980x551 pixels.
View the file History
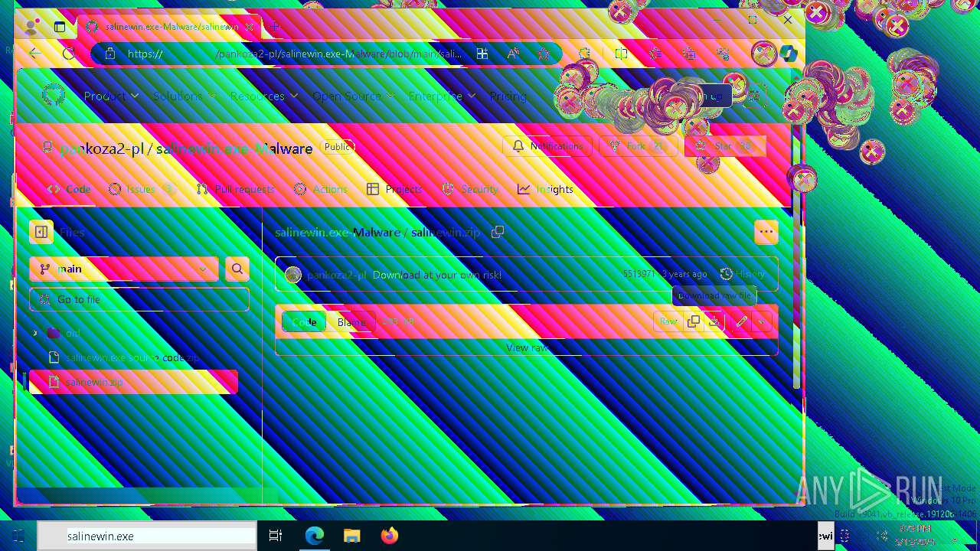[742, 274]
